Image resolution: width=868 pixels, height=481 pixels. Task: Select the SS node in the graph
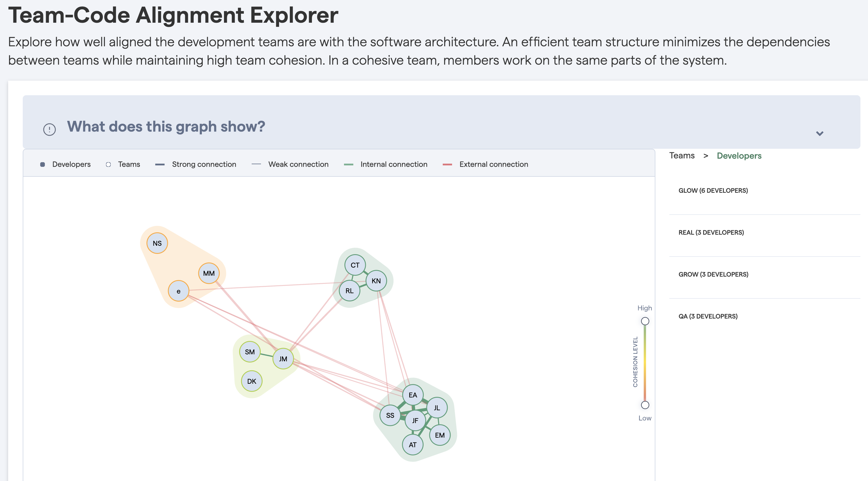(x=390, y=415)
